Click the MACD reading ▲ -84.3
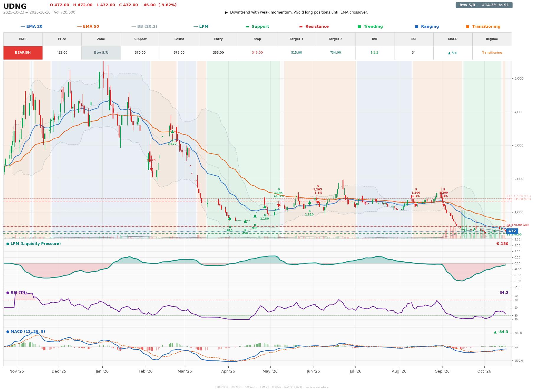 501,332
